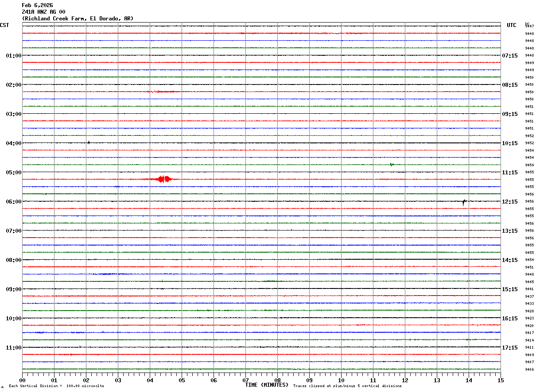Click the 07:15 UTC time label
Image resolution: width=536 pixels, height=392 pixels.
509,56
